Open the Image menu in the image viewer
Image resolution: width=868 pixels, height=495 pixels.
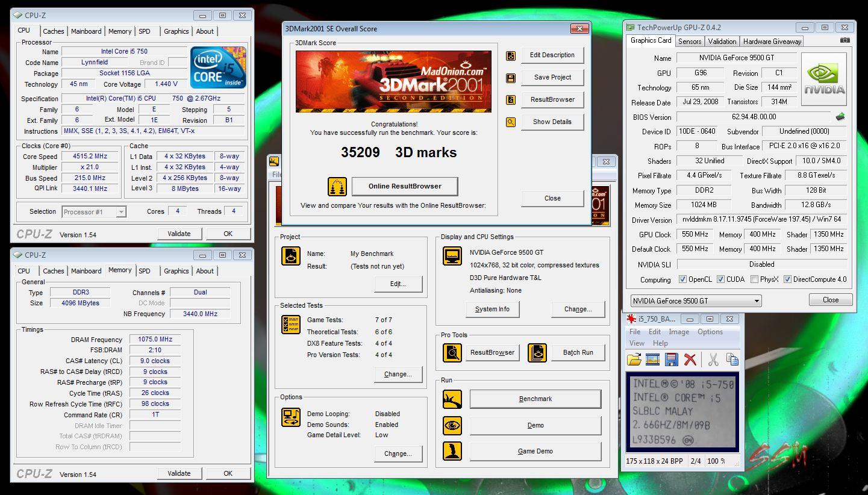(679, 332)
